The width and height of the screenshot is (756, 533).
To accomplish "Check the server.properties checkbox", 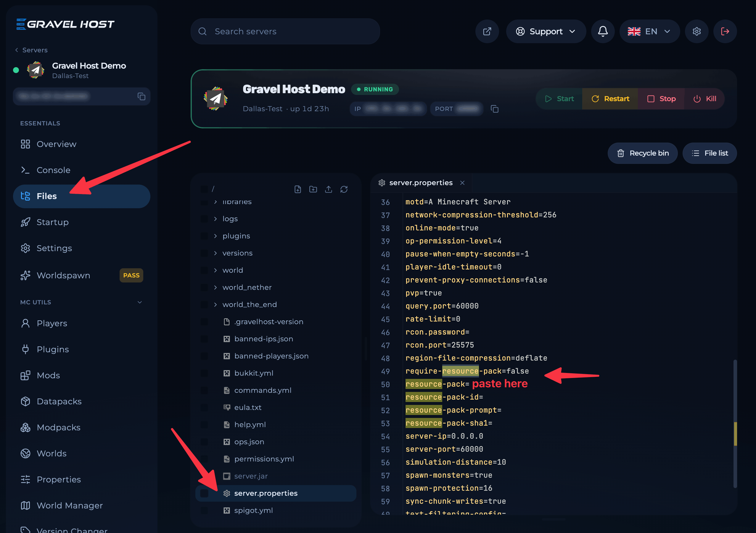I will pyautogui.click(x=204, y=493).
